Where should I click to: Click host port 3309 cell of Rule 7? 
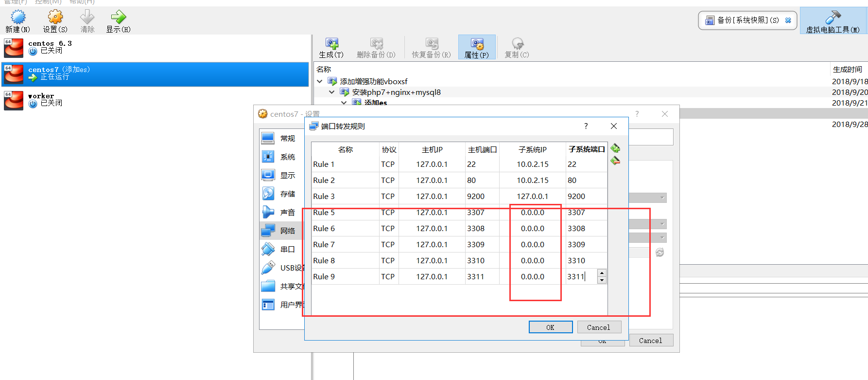[x=482, y=245]
